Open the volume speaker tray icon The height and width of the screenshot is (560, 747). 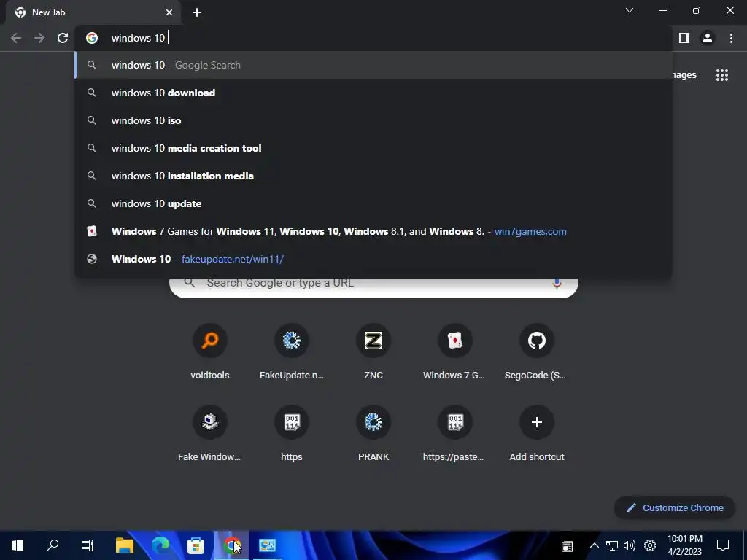630,545
